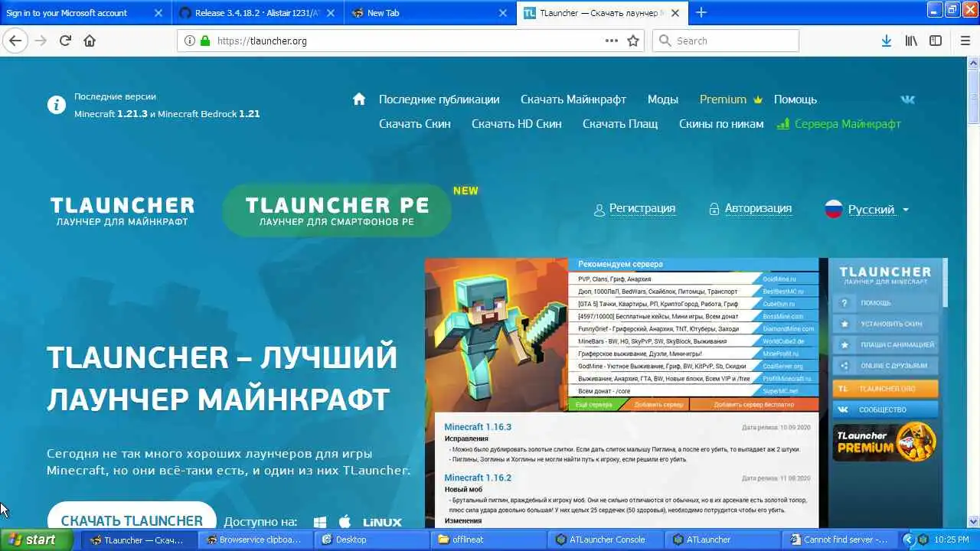This screenshot has height=551, width=980.
Task: Click the launcher screenshot preview image
Action: 686,393
